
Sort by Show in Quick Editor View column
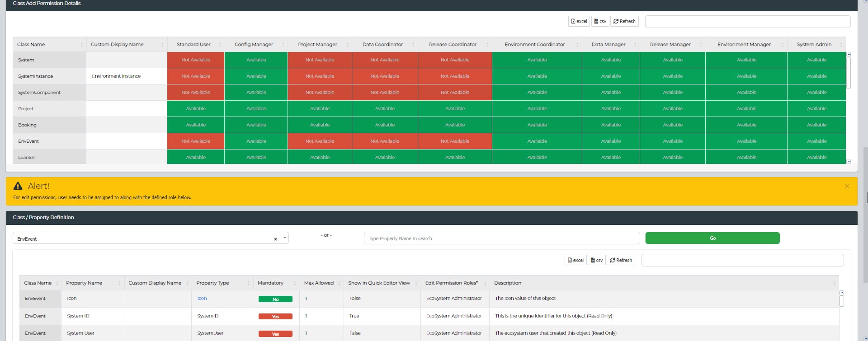pos(382,283)
